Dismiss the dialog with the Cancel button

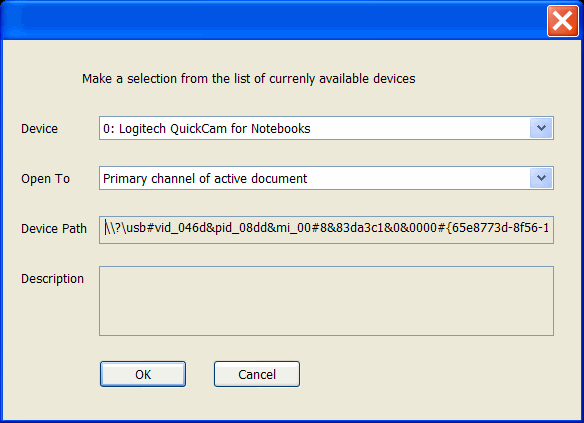pos(257,374)
